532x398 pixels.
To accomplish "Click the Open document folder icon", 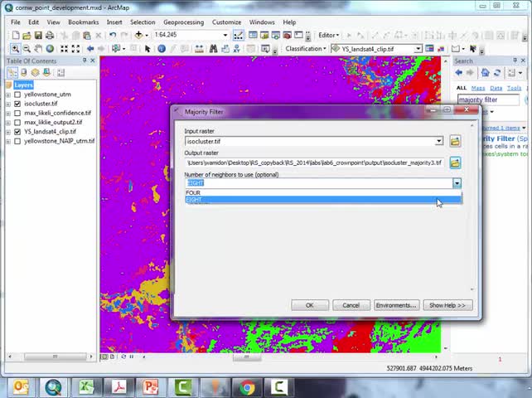I will pos(27,35).
